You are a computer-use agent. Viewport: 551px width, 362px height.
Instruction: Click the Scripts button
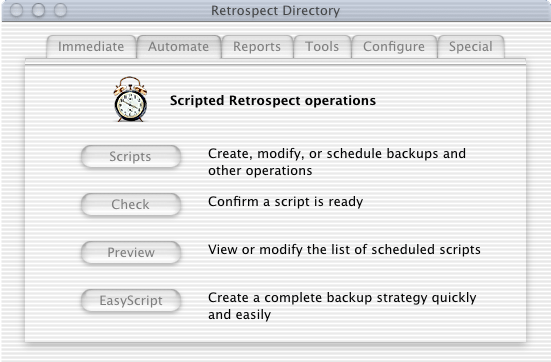coord(131,156)
